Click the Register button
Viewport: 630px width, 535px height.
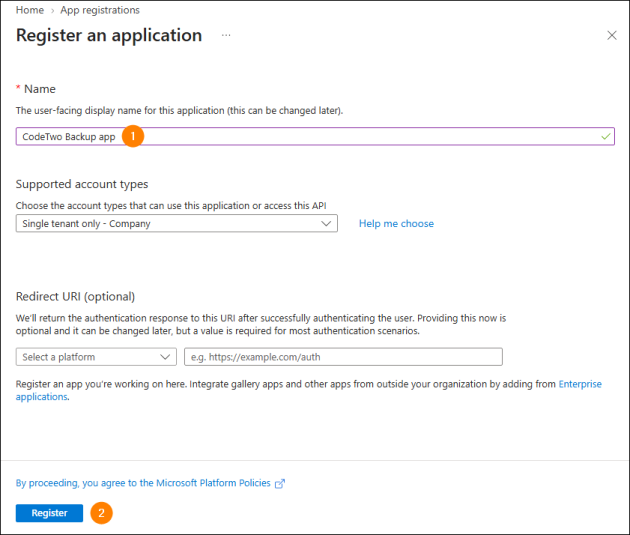pyautogui.click(x=49, y=513)
